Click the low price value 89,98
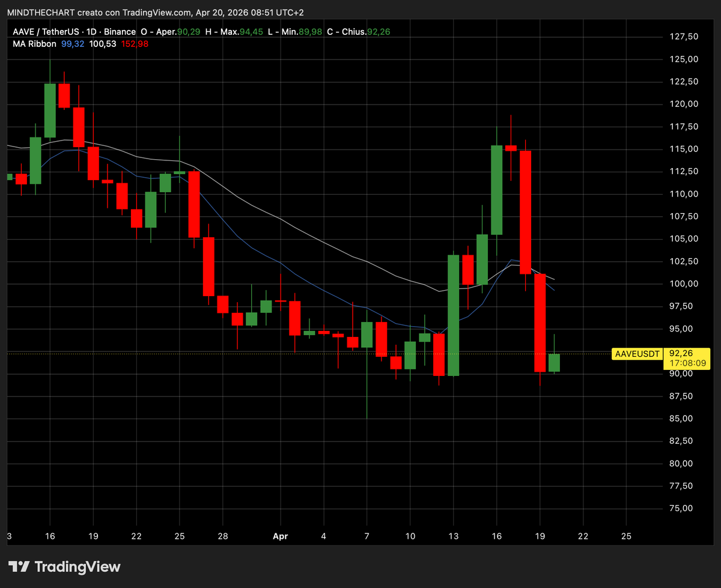 tap(309, 31)
